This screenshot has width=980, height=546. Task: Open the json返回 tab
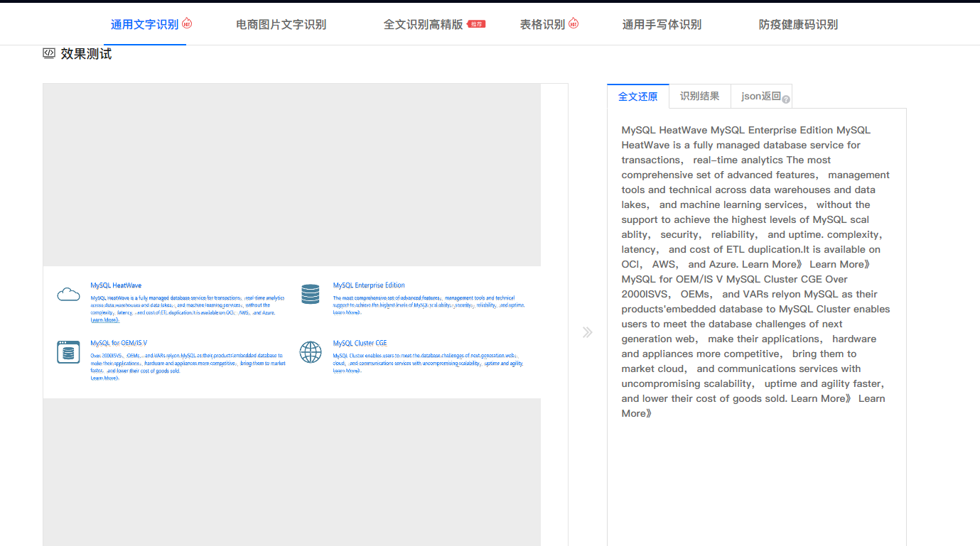pos(761,96)
